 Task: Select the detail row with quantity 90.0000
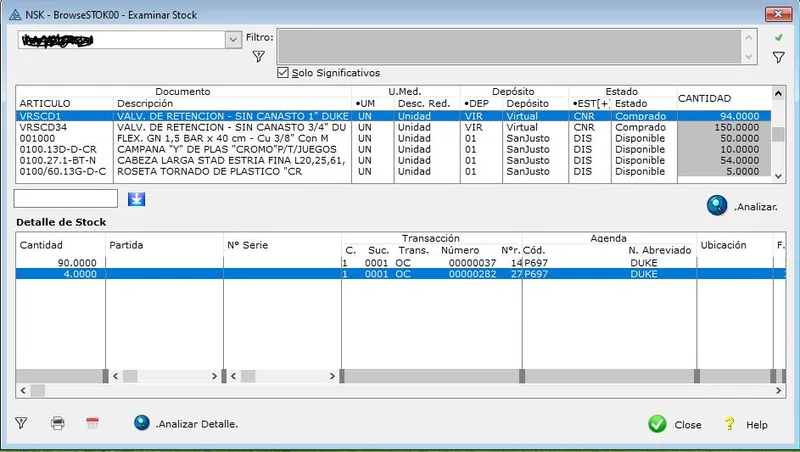(401, 263)
